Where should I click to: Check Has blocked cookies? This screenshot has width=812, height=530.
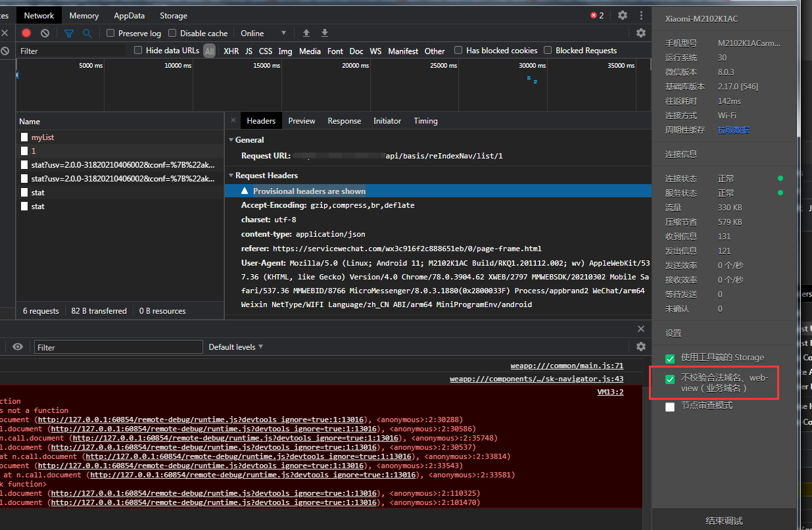[x=458, y=50]
